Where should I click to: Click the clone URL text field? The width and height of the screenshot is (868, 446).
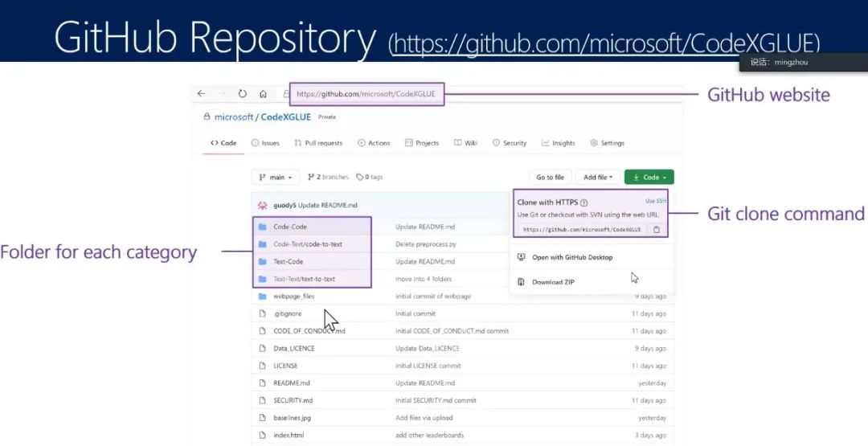(581, 230)
